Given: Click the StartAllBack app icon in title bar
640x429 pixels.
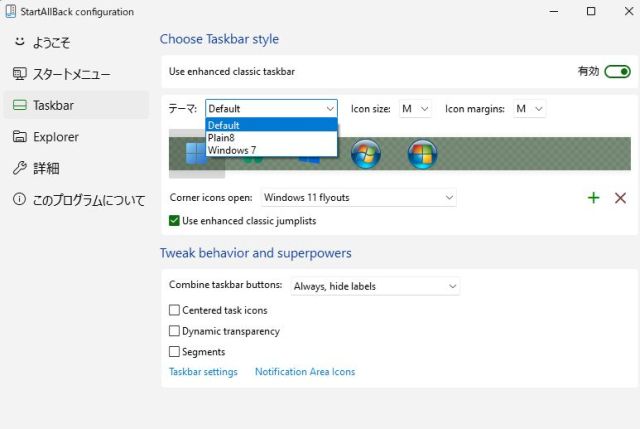Looking at the screenshot, I should 10,11.
